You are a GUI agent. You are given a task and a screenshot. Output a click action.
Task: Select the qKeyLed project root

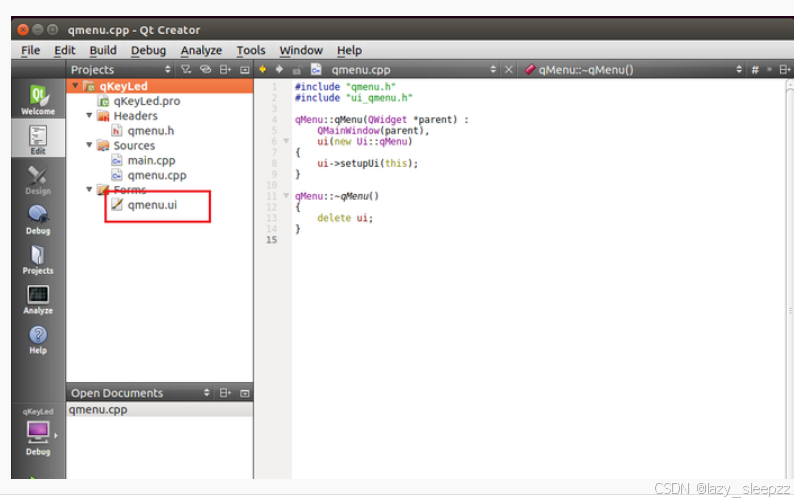point(124,86)
